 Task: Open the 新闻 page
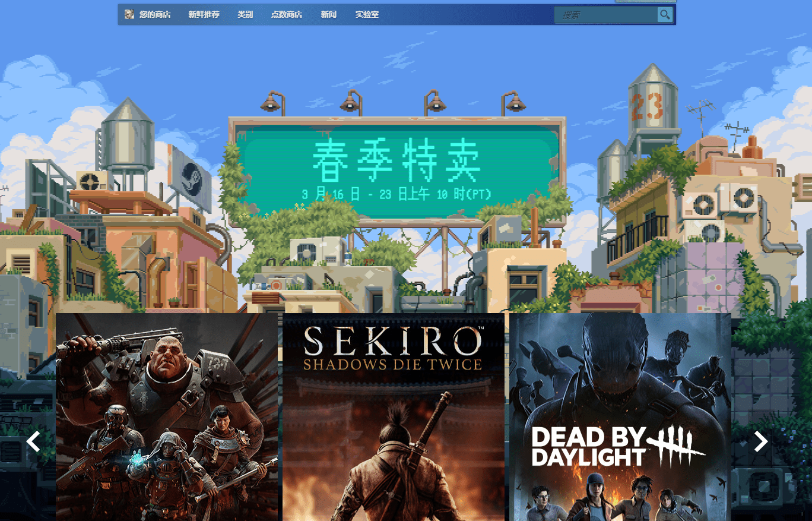coord(329,14)
